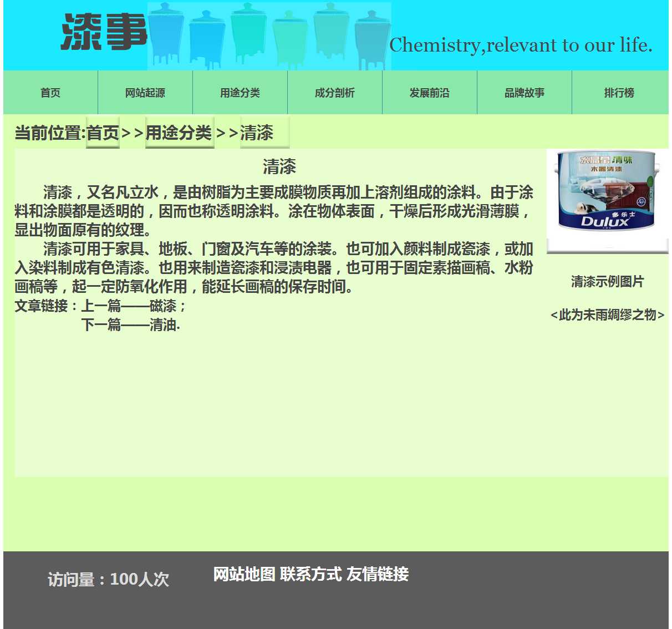Open 网站地图 in the footer
This screenshot has width=672, height=629.
click(245, 574)
